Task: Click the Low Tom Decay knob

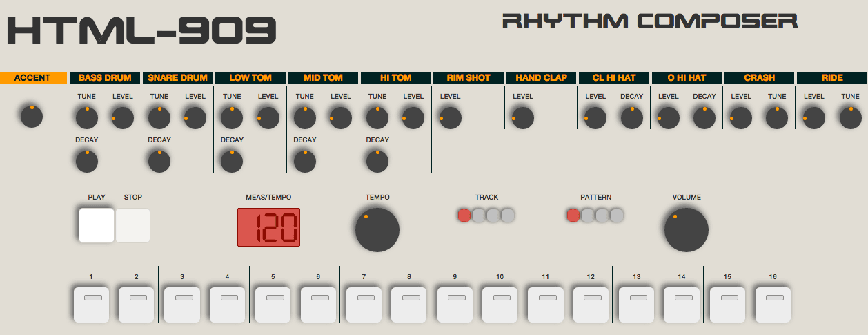Action: [232, 161]
